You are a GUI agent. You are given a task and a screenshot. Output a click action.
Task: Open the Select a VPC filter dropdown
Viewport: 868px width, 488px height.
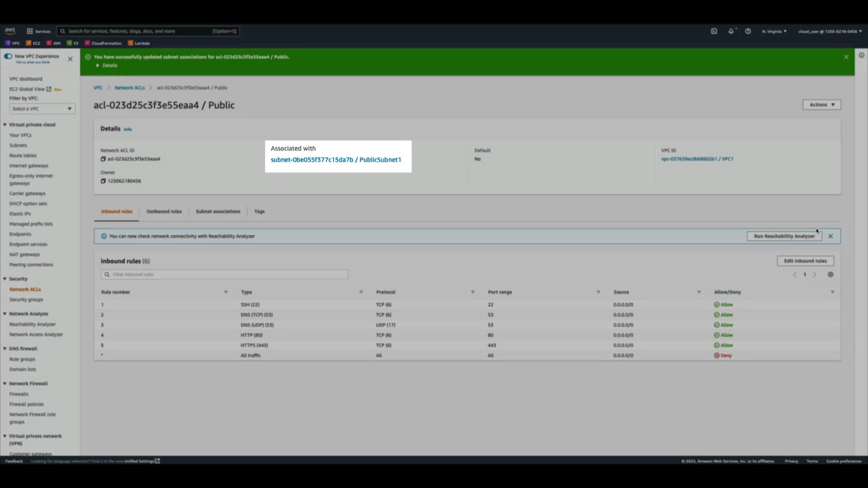tap(42, 109)
